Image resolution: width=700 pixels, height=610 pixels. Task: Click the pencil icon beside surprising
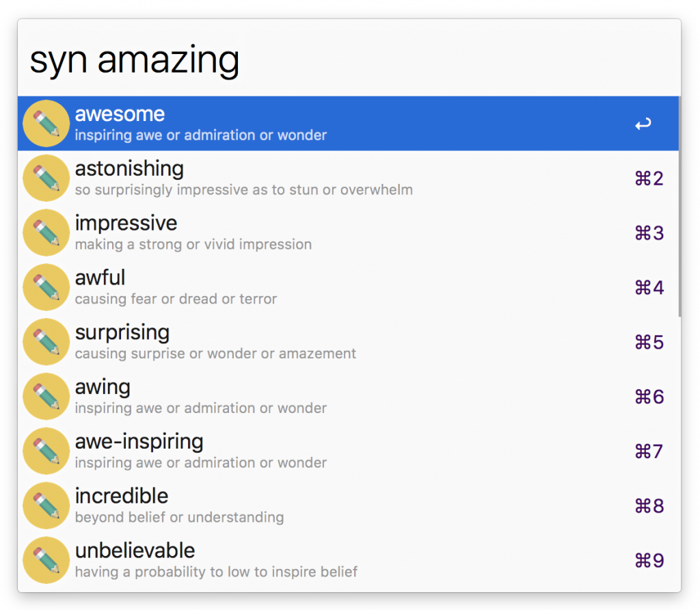click(46, 342)
